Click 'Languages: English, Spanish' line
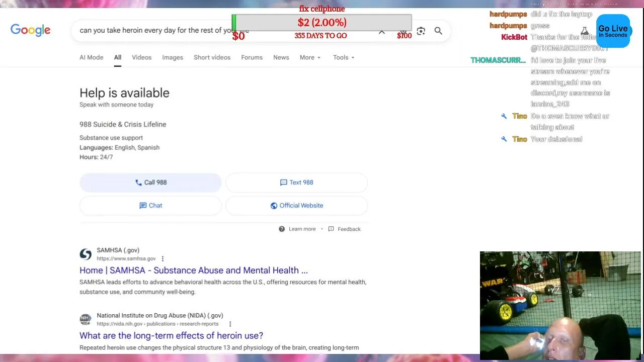Image resolution: width=644 pixels, height=362 pixels. click(x=119, y=147)
